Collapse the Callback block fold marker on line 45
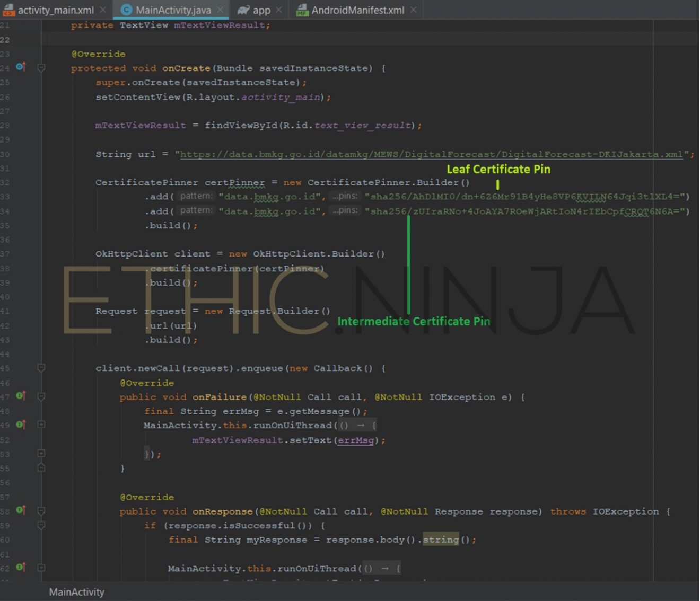This screenshot has height=601, width=700. coord(41,368)
